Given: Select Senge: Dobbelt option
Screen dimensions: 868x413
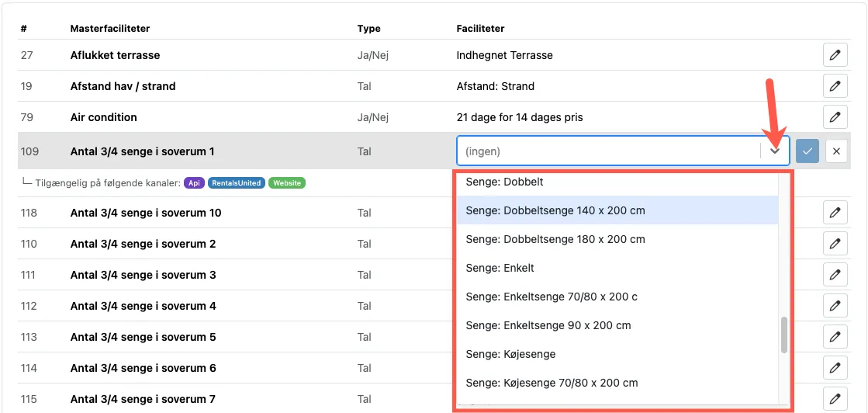Looking at the screenshot, I should [617, 182].
